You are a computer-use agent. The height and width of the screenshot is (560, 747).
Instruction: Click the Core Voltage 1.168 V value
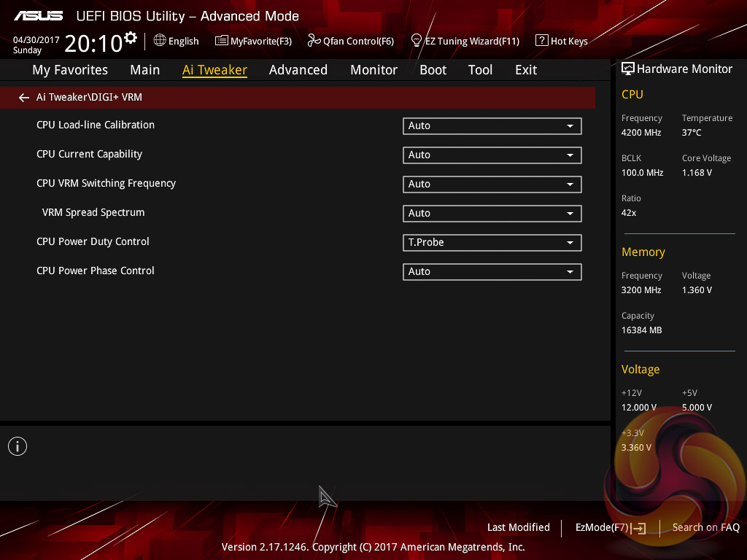pyautogui.click(x=697, y=173)
